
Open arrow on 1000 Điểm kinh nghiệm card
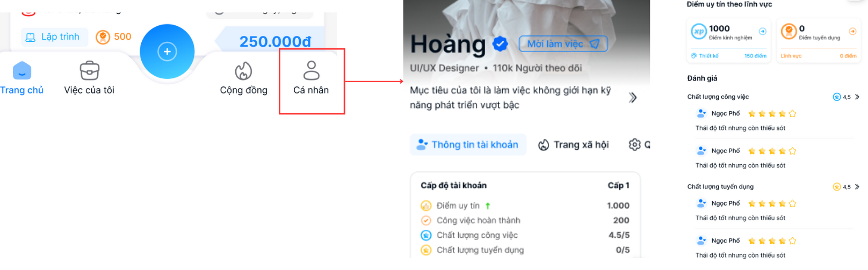click(x=762, y=31)
